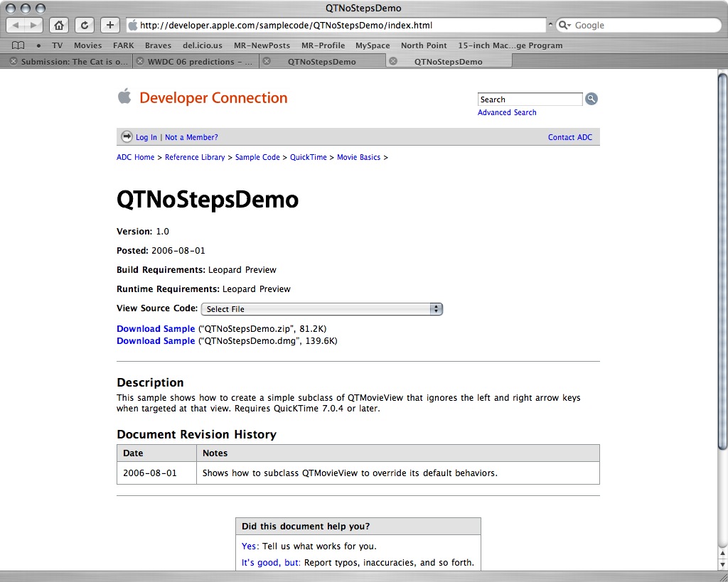Click the address bar URL field
This screenshot has width=728, height=582.
[336, 25]
